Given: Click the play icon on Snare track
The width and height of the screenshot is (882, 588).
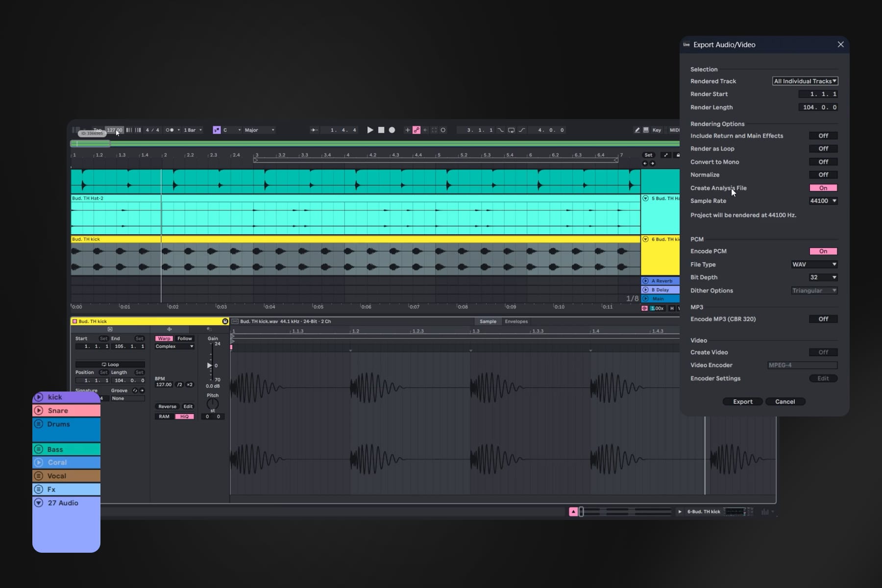Looking at the screenshot, I should click(x=39, y=411).
